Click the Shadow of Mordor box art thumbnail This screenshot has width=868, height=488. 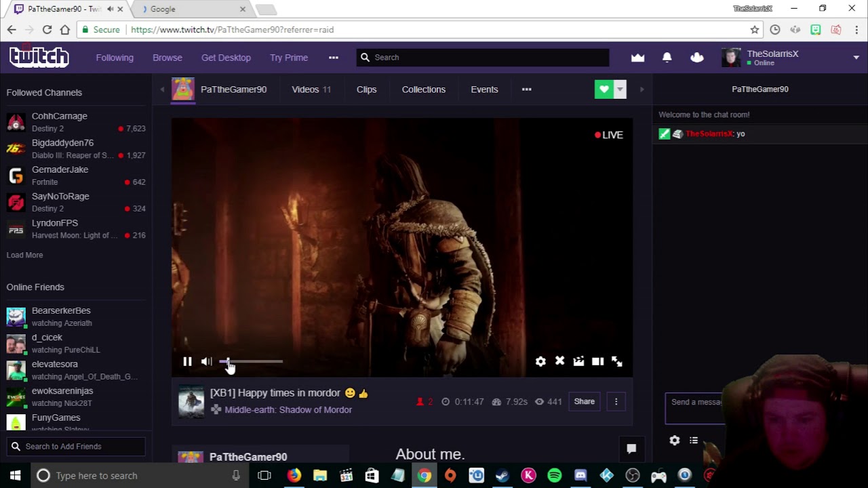coord(191,402)
